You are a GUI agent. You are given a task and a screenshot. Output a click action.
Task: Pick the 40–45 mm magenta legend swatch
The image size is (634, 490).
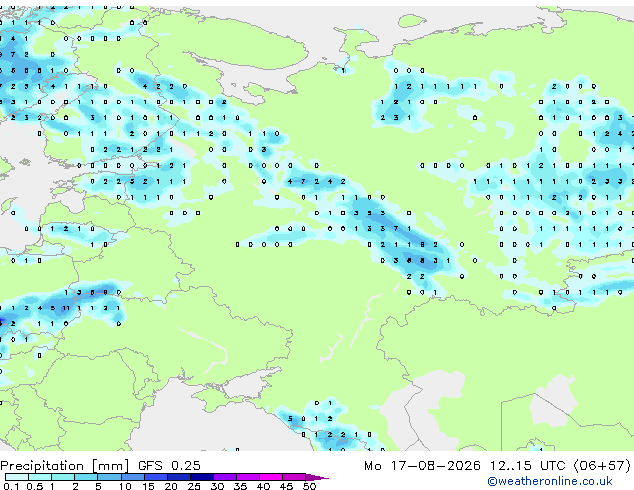coord(271,477)
